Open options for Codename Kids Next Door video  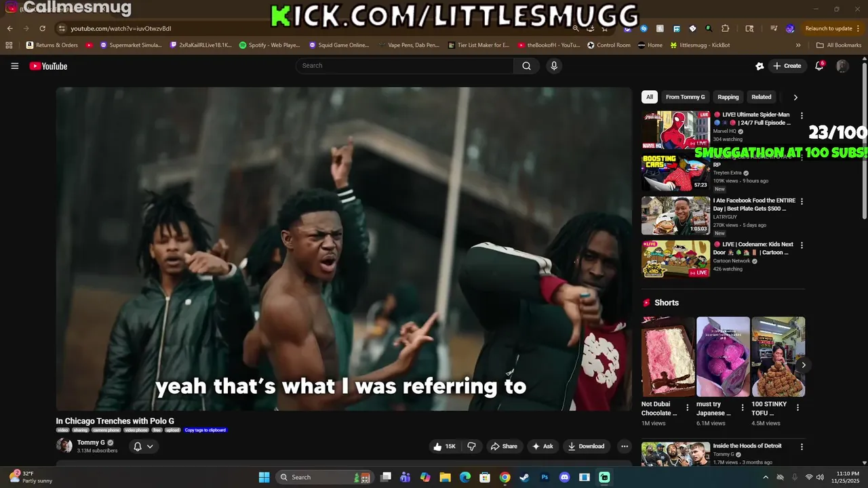pos(802,245)
